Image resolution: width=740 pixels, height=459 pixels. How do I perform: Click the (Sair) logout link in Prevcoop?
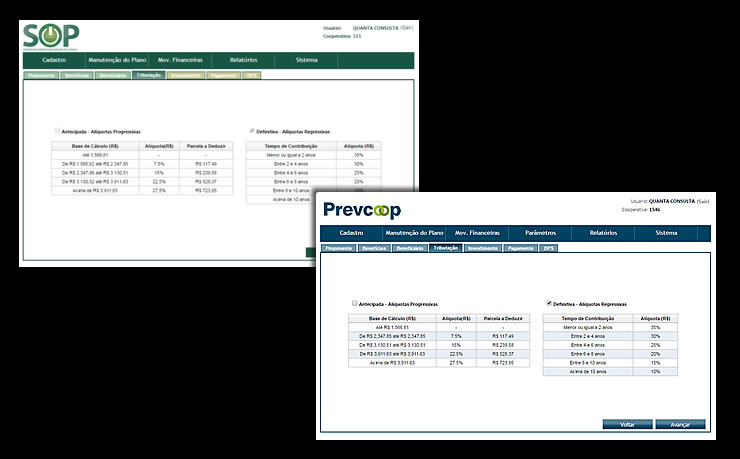[x=704, y=201]
